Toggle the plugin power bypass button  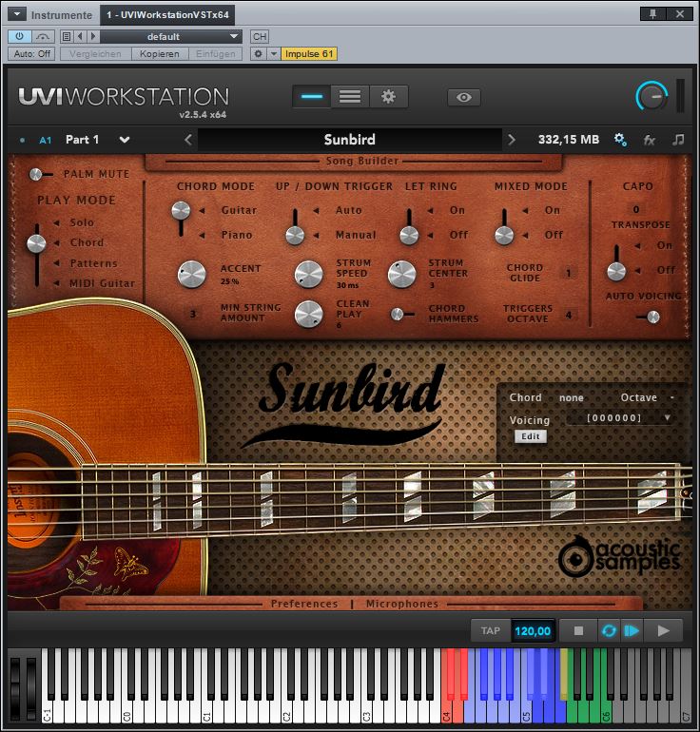pyautogui.click(x=20, y=36)
